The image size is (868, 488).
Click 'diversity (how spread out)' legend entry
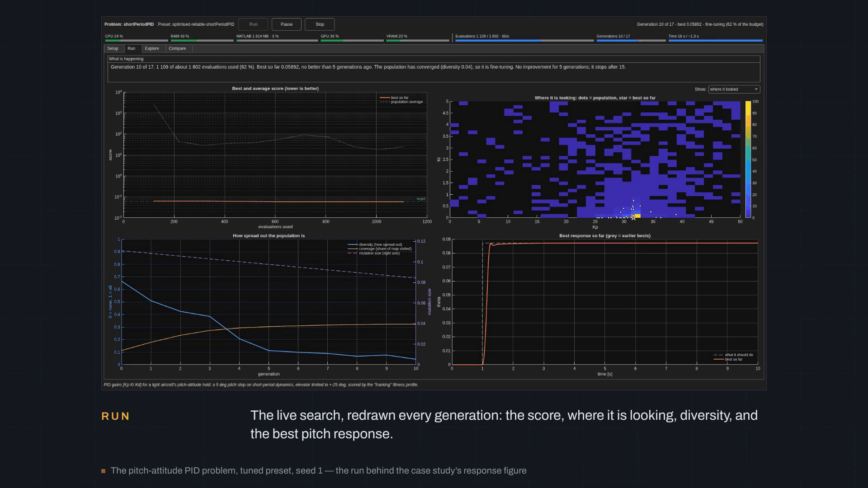coord(375,244)
